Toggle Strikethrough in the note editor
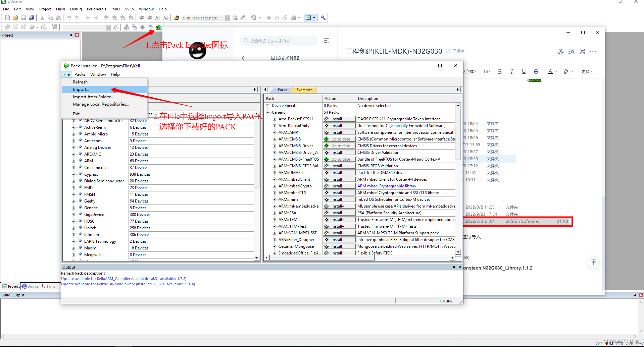 pos(536,71)
